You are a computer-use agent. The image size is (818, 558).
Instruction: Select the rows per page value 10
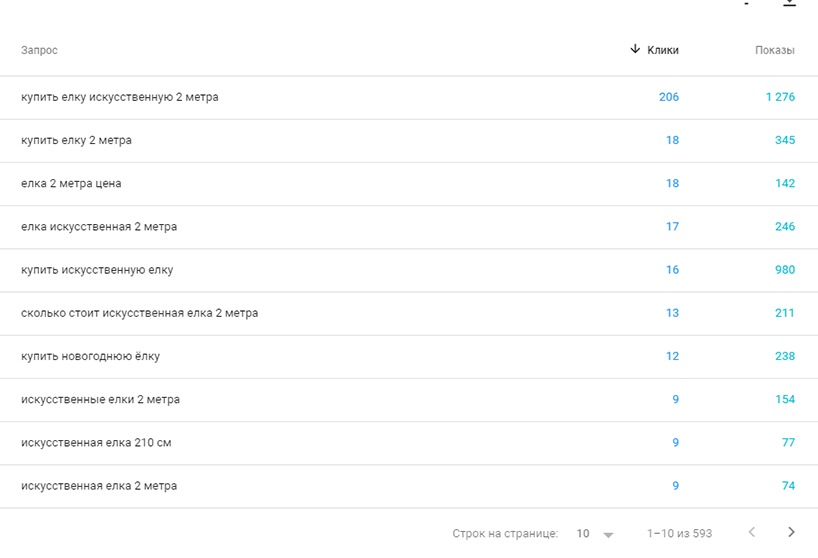click(x=583, y=533)
